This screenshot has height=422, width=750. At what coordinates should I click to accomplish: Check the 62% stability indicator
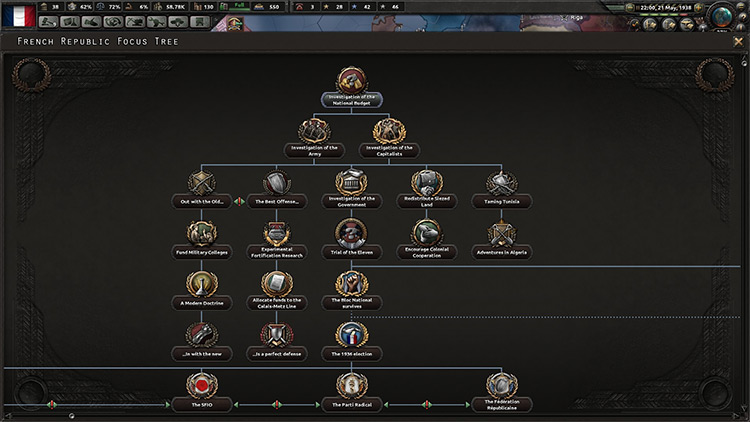pyautogui.click(x=79, y=7)
